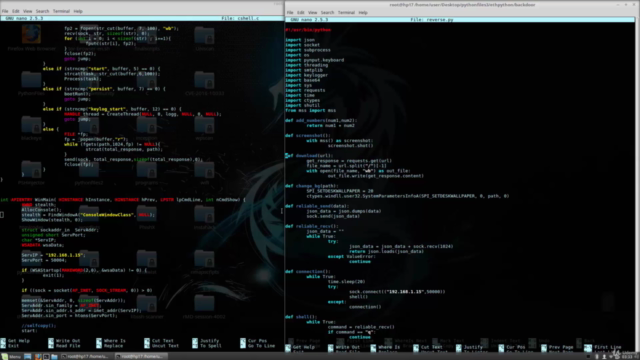
Task: Click 'WSADATA wsaData;' line in cshell.c
Action: pos(42,245)
